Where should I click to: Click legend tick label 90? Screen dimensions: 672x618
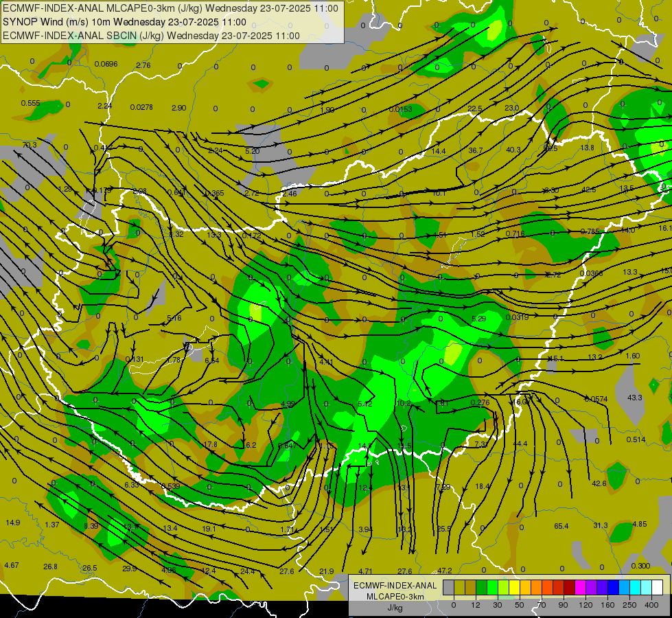point(563,605)
